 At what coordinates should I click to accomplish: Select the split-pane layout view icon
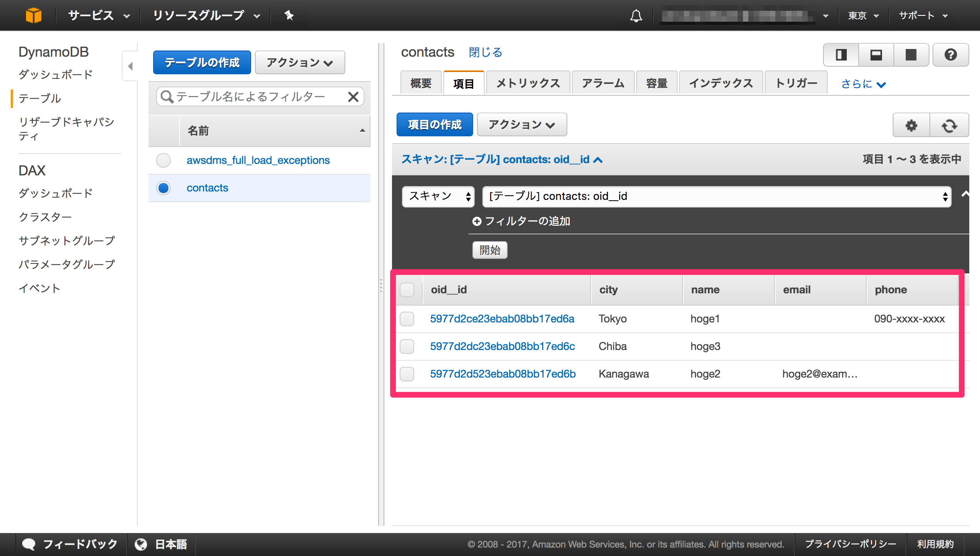pyautogui.click(x=841, y=55)
